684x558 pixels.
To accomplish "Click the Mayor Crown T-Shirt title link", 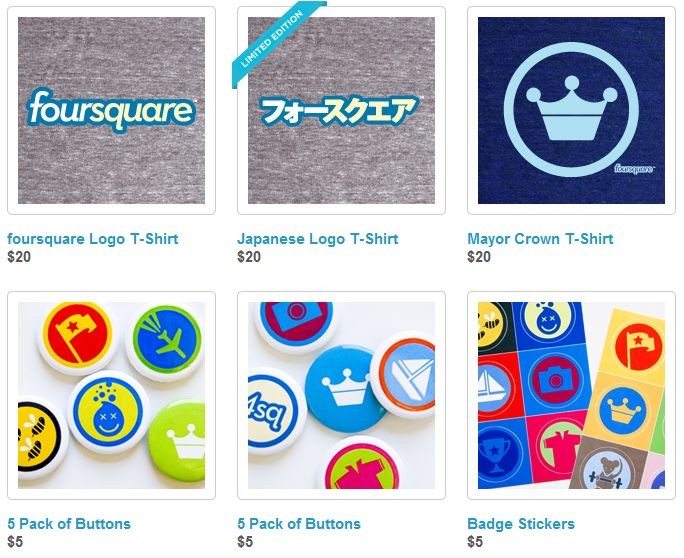I will tap(540, 239).
